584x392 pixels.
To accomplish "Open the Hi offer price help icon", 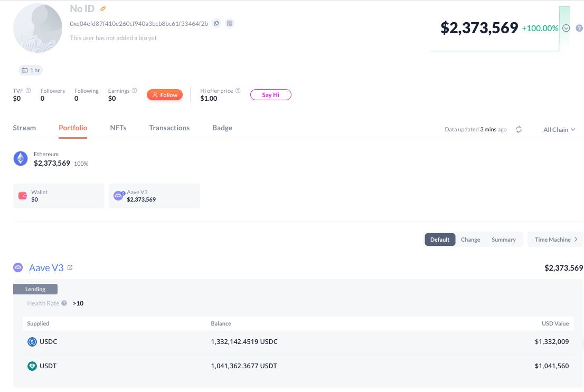I will pyautogui.click(x=238, y=90).
